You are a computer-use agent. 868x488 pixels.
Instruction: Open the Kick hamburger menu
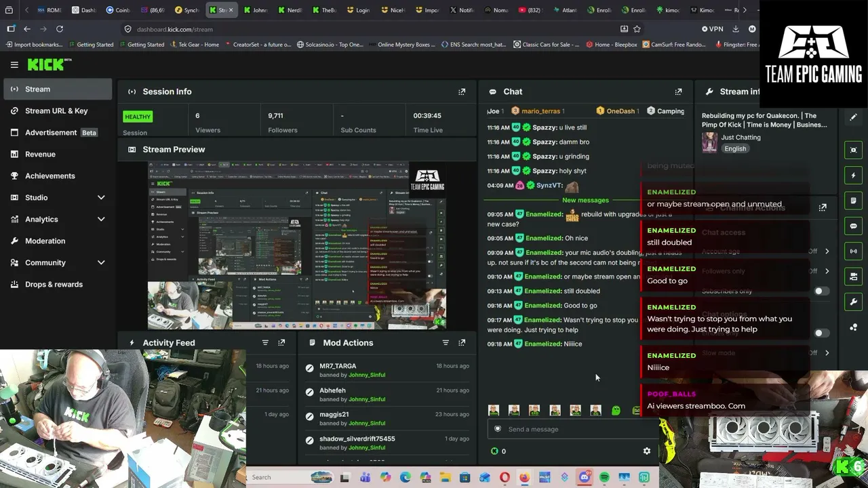14,64
